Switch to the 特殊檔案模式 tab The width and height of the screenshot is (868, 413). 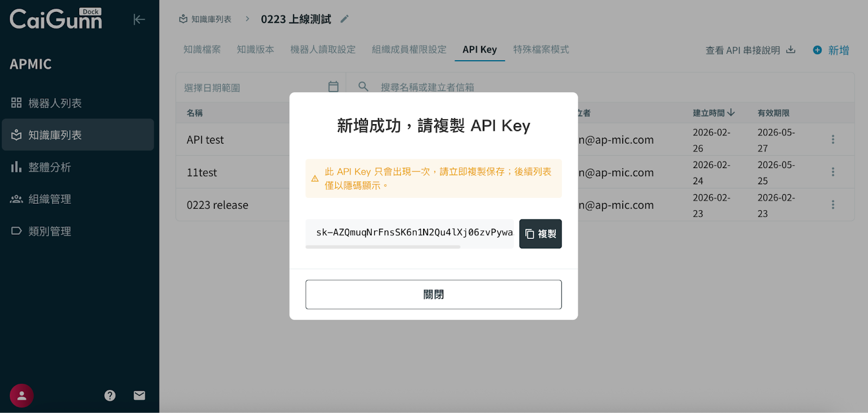[x=541, y=50]
